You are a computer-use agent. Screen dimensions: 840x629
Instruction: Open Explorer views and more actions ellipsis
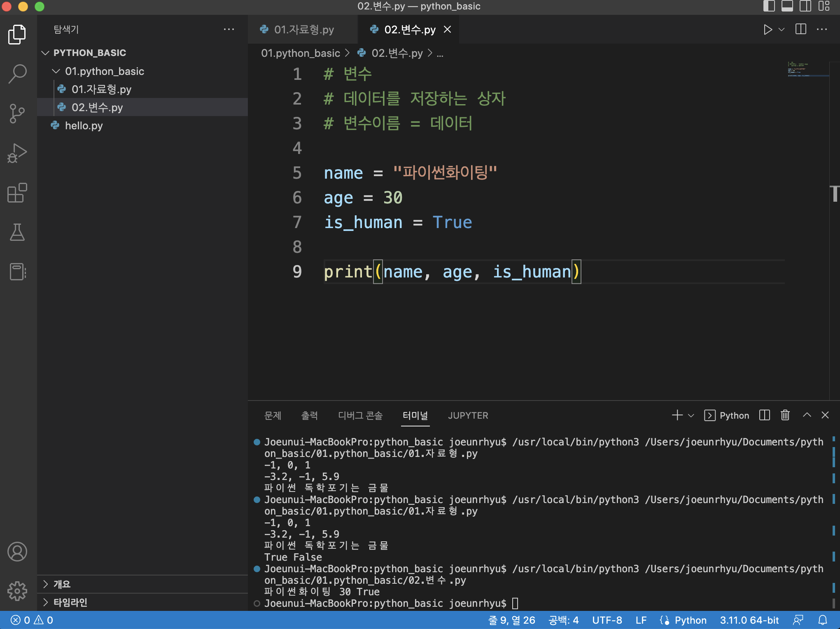pos(229,29)
